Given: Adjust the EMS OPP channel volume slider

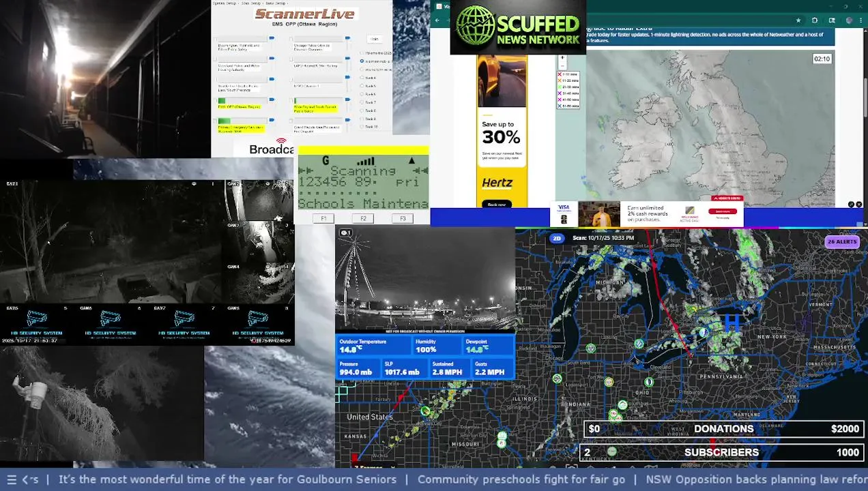Looking at the screenshot, I should tap(272, 100).
